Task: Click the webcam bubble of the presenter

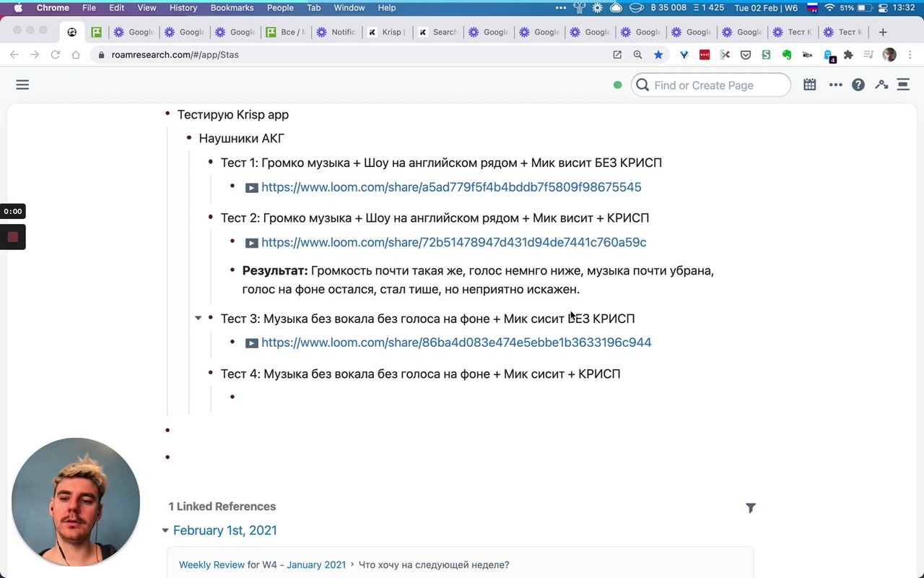Action: point(76,501)
